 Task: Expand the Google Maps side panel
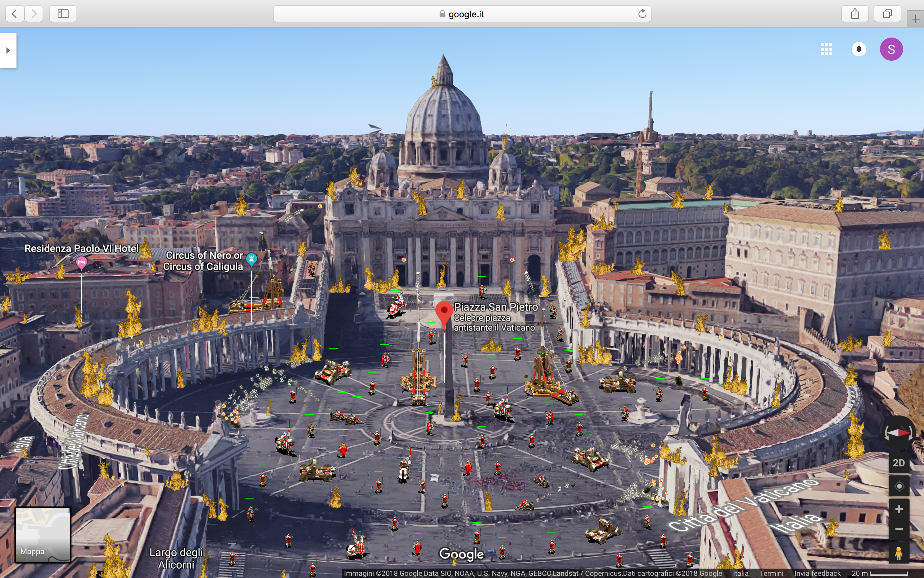(8, 51)
